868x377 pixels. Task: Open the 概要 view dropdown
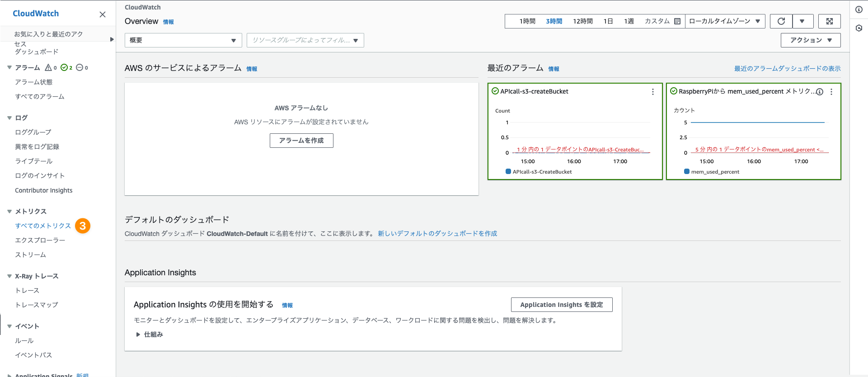[183, 40]
